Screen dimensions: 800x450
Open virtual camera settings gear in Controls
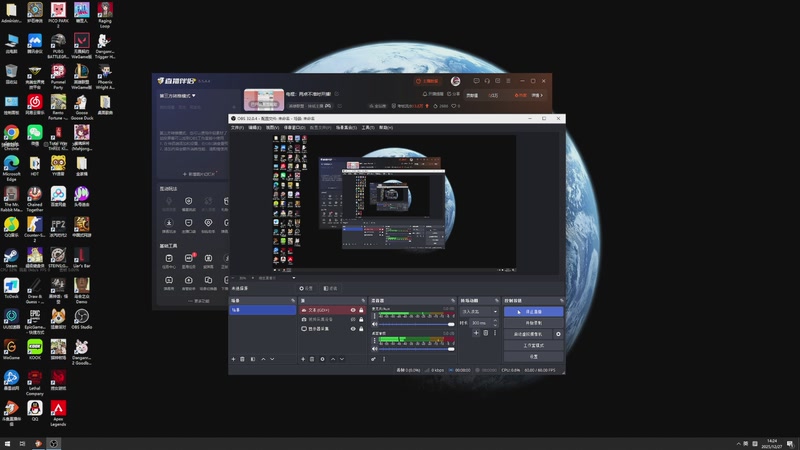558,334
